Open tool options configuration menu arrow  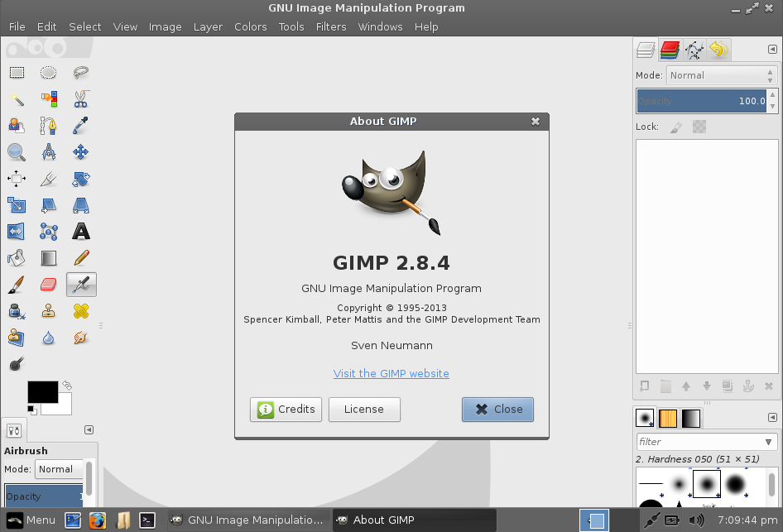point(89,429)
